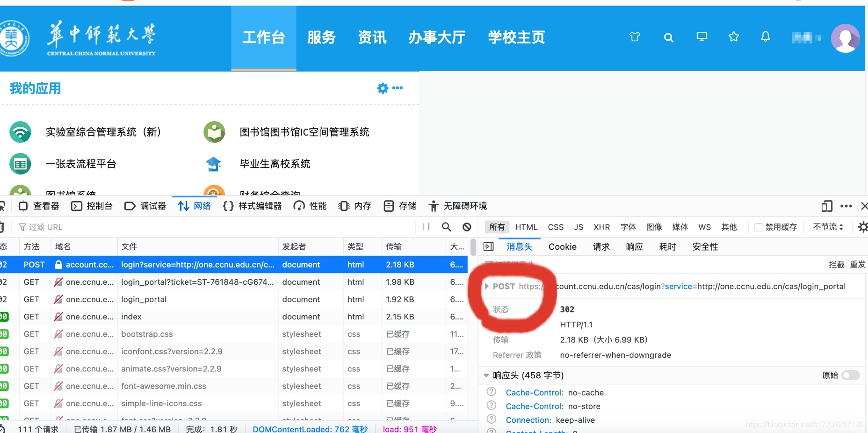
Task: Open the 图书馆IC空间管理系统 app icon
Action: [214, 132]
